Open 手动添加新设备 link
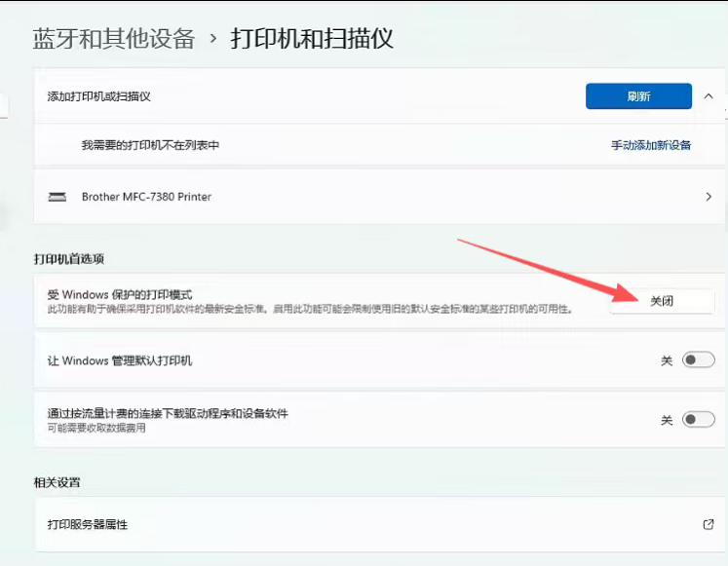 tap(650, 145)
